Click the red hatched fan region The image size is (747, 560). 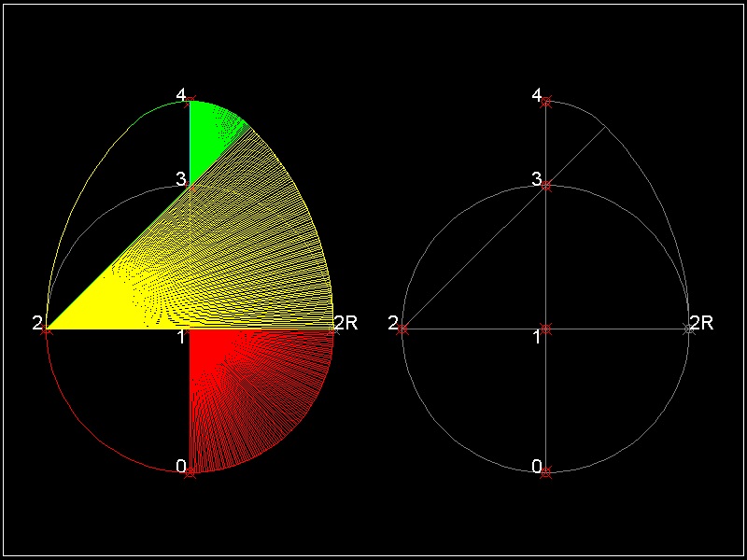click(252, 383)
